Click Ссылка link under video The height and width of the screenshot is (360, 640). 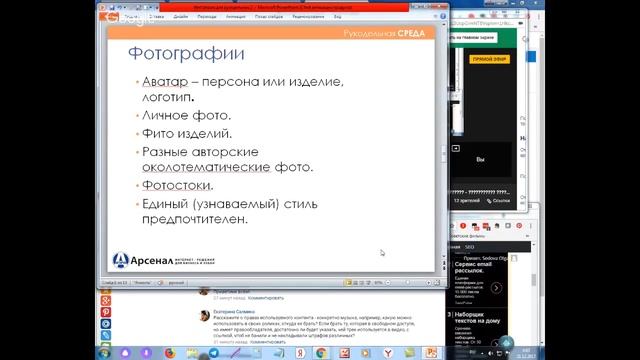(498, 200)
